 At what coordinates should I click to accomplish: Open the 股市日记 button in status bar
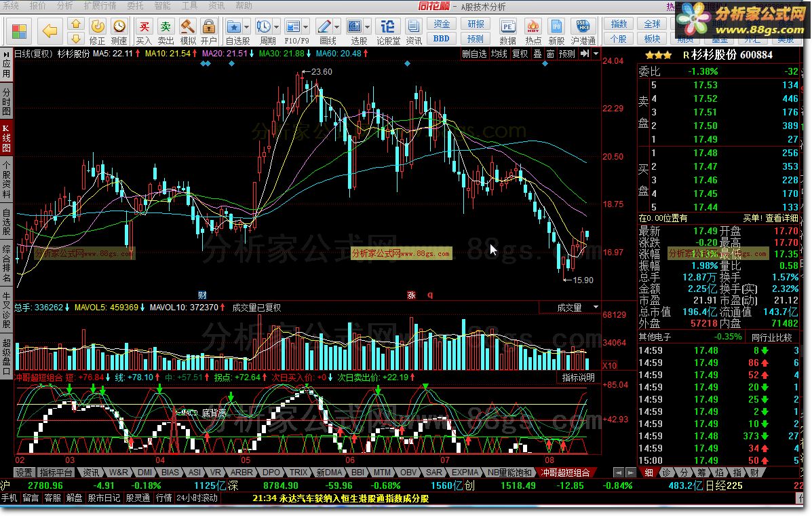tap(104, 498)
